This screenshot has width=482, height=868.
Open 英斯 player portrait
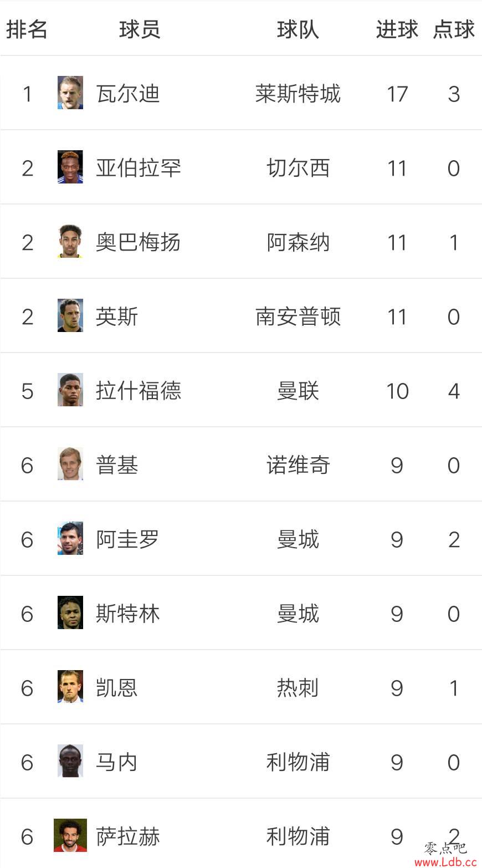click(x=70, y=315)
